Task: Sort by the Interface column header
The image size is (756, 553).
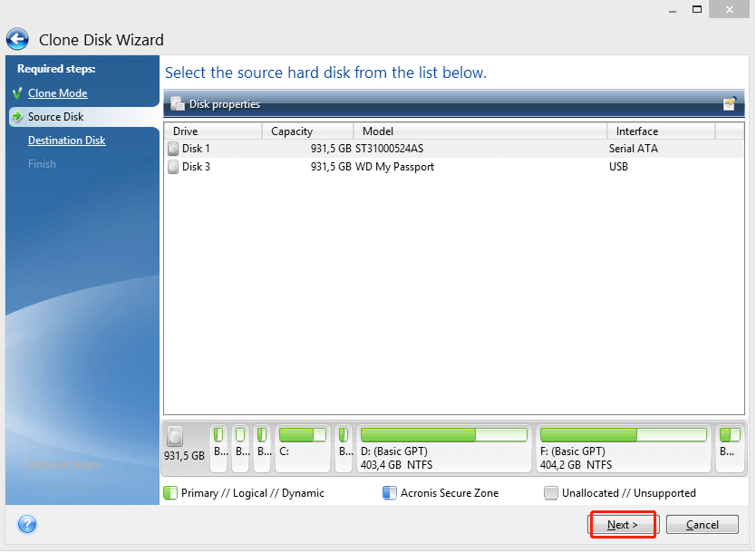Action: point(661,131)
